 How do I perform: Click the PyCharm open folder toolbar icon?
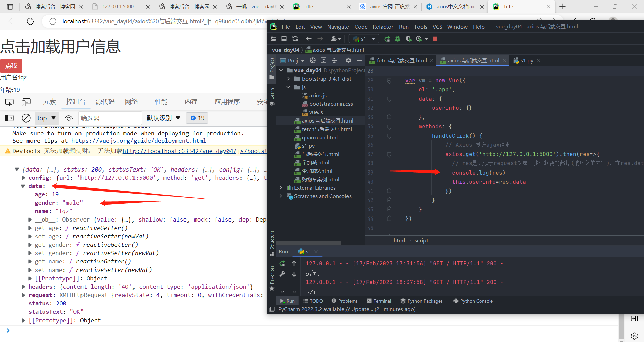[x=273, y=39]
